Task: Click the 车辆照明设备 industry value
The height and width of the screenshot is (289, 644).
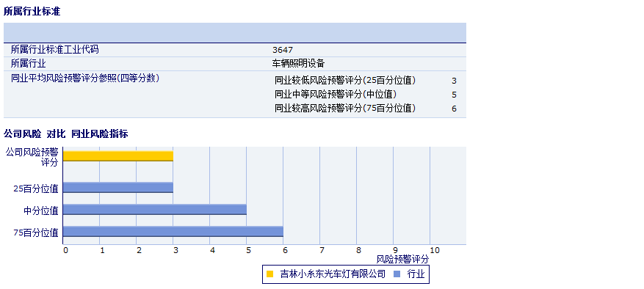Action: pyautogui.click(x=298, y=64)
